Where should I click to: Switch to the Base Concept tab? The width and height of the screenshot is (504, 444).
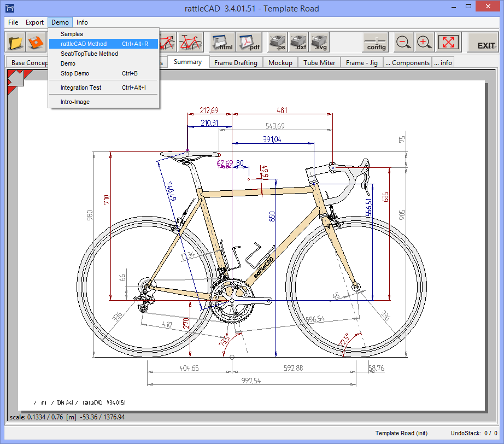pos(27,63)
